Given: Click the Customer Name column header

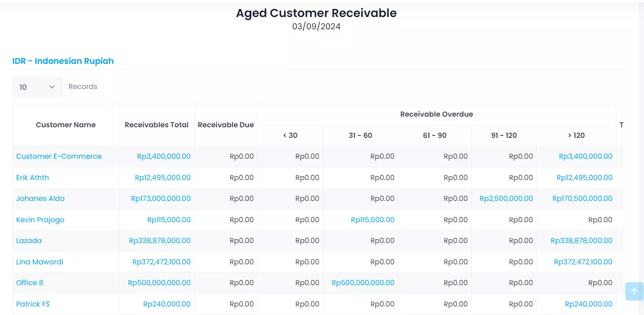Looking at the screenshot, I should coord(66,125).
